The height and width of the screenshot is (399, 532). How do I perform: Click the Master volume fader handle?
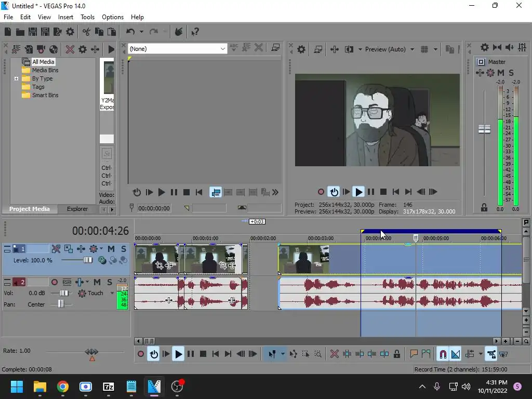pos(484,129)
